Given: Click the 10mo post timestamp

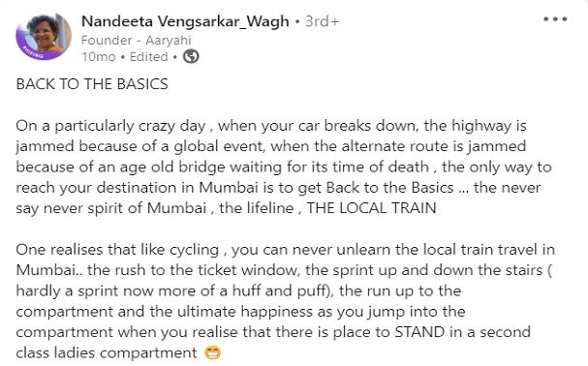Looking at the screenshot, I should [x=99, y=56].
